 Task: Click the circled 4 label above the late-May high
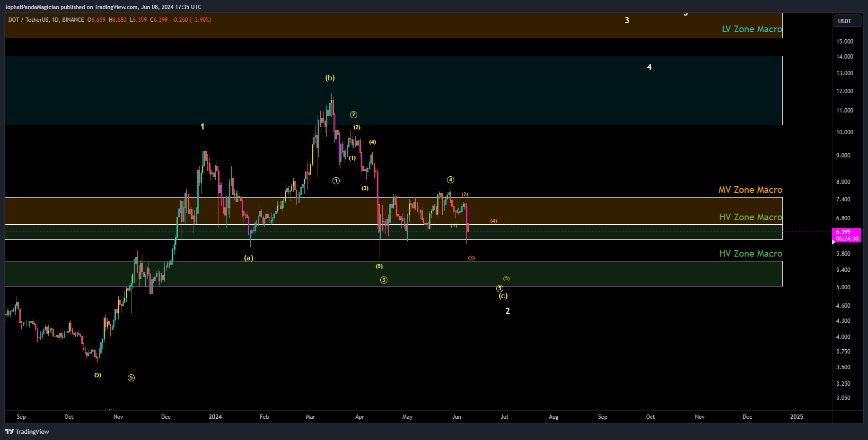point(450,180)
